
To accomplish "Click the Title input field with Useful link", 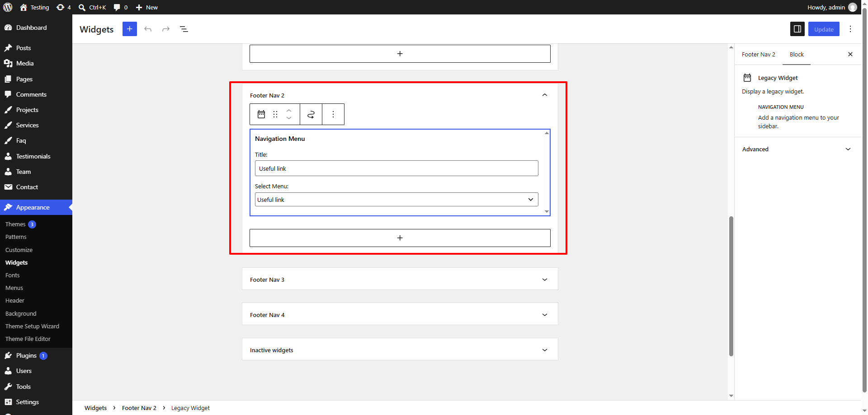I will [x=396, y=168].
